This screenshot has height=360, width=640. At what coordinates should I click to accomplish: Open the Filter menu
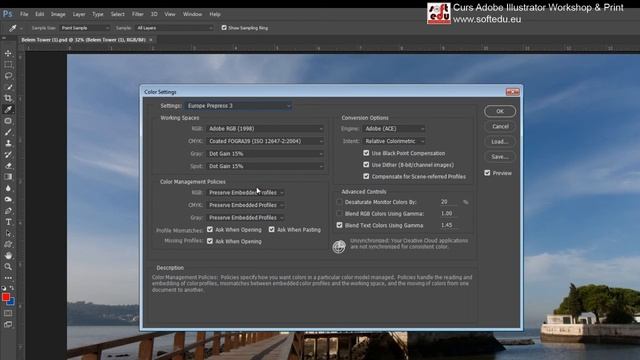pos(138,14)
